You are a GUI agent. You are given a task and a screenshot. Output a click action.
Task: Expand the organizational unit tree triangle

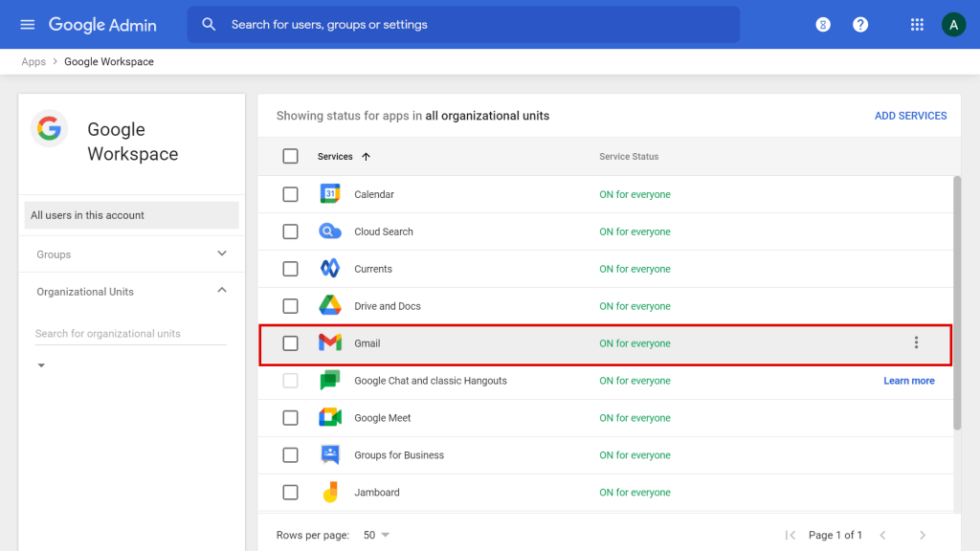[41, 365]
